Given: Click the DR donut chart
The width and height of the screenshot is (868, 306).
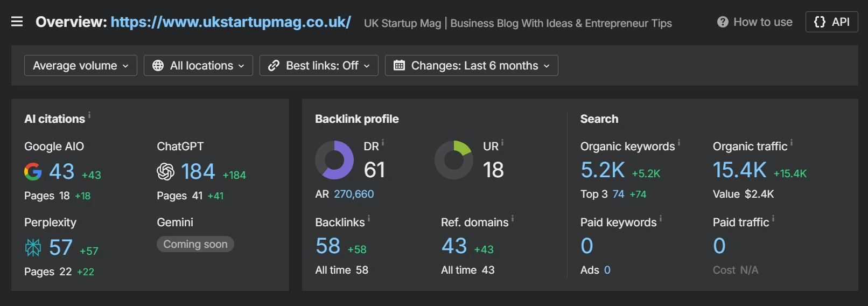Looking at the screenshot, I should pyautogui.click(x=334, y=160).
